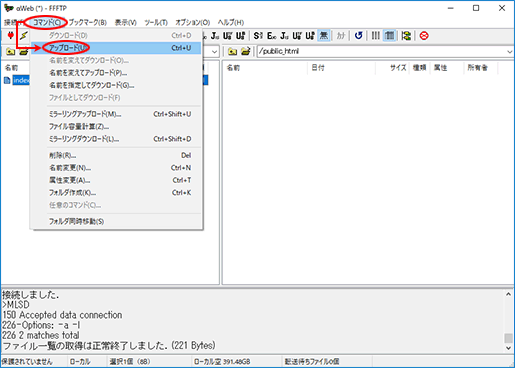The image size is (515, 368).
Task: Click the quick connect lightning icon
Action: [x=23, y=35]
